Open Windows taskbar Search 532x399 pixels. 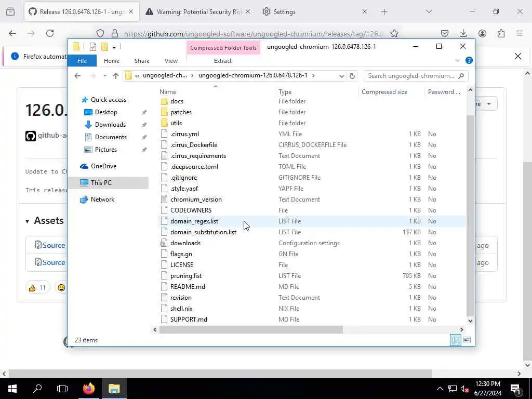coord(37,389)
